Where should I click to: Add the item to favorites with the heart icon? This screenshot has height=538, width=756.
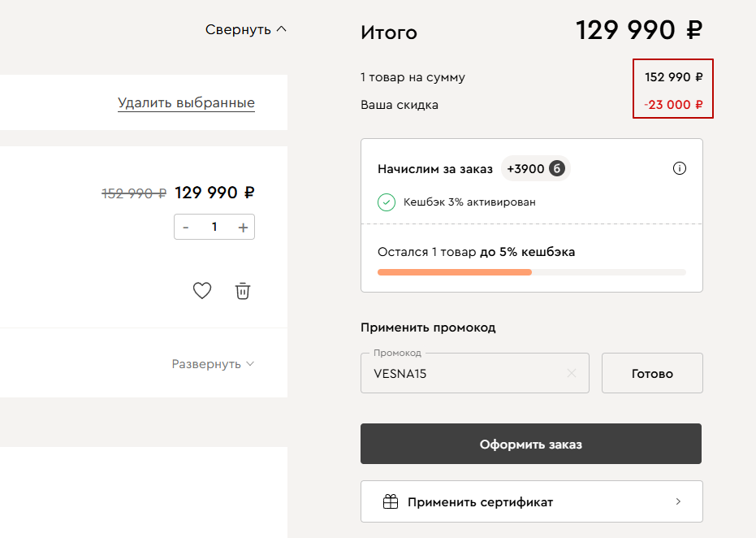tap(202, 290)
